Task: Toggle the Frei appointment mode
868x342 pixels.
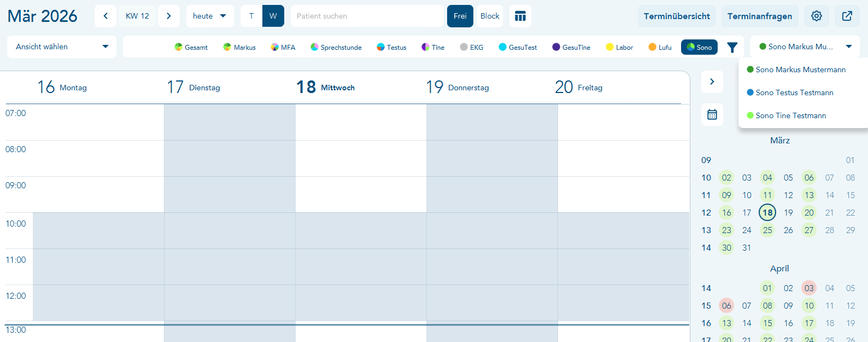Action: point(460,16)
